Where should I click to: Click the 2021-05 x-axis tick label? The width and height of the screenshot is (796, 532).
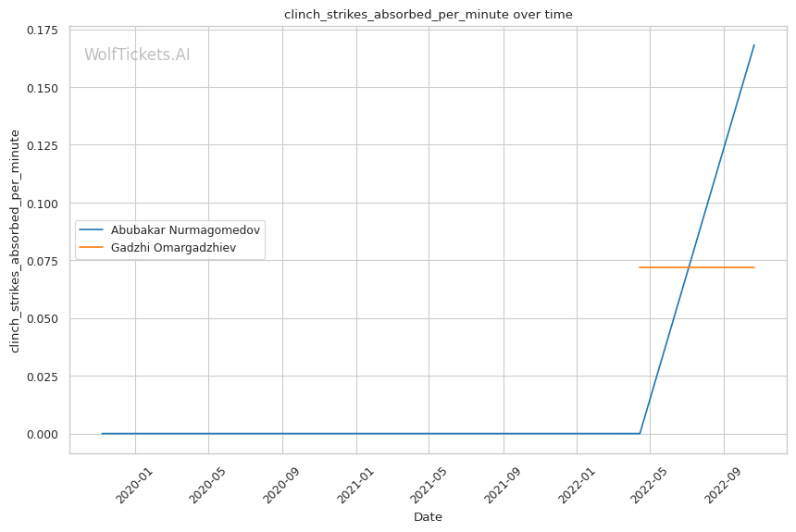tap(428, 486)
